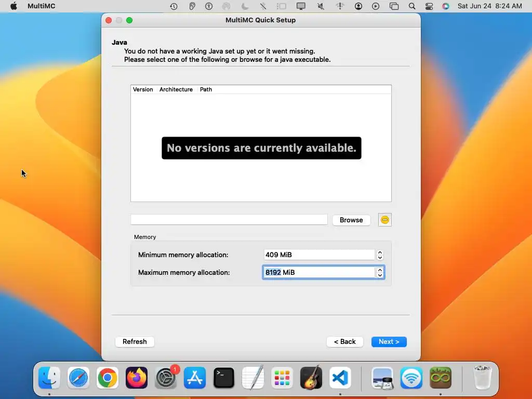The height and width of the screenshot is (399, 532).
Task: Open Spotlight search magnifier
Action: pos(412,6)
